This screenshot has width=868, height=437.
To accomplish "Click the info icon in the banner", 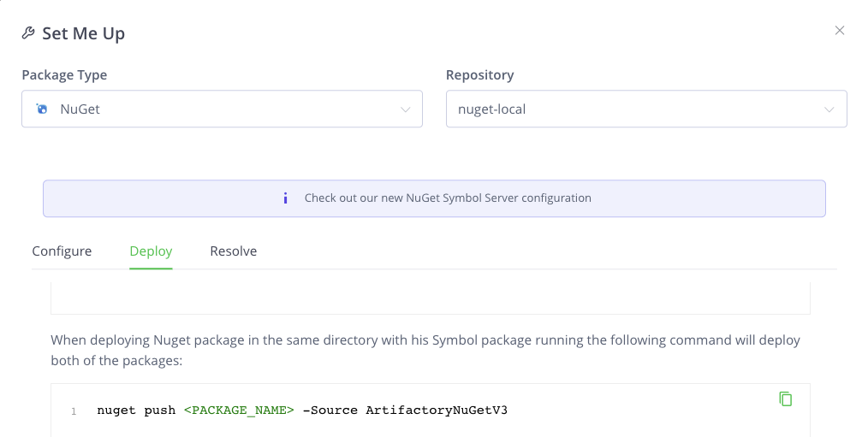I will click(x=285, y=198).
